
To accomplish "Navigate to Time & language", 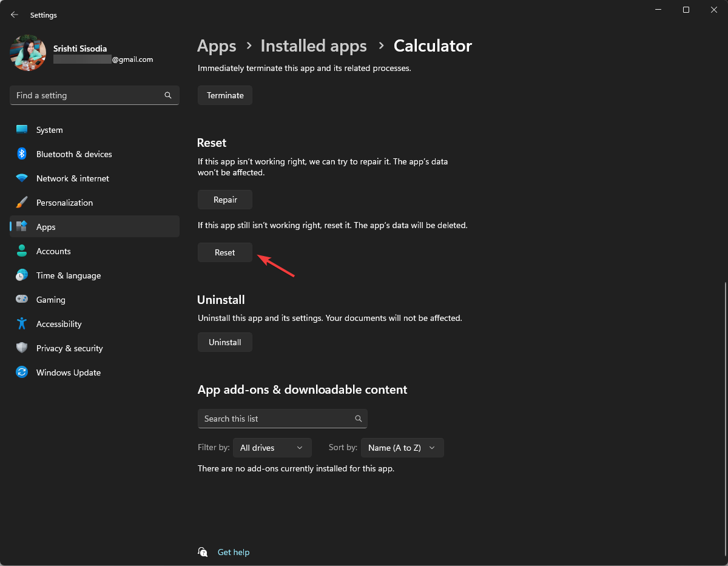I will point(95,275).
